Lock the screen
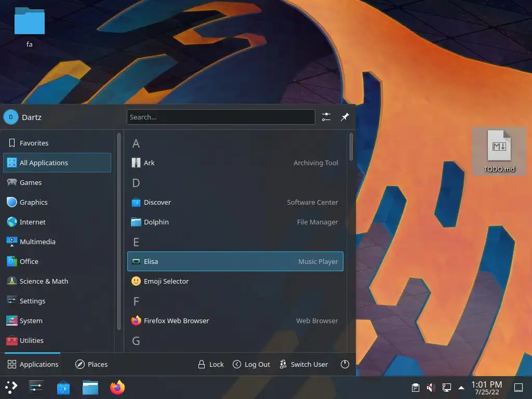This screenshot has height=399, width=532. coord(211,364)
